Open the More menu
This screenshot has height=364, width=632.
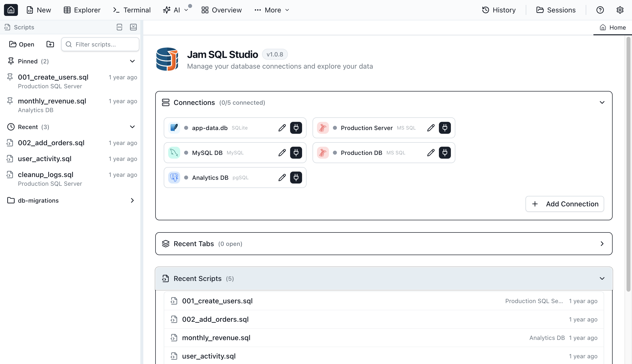tap(272, 10)
